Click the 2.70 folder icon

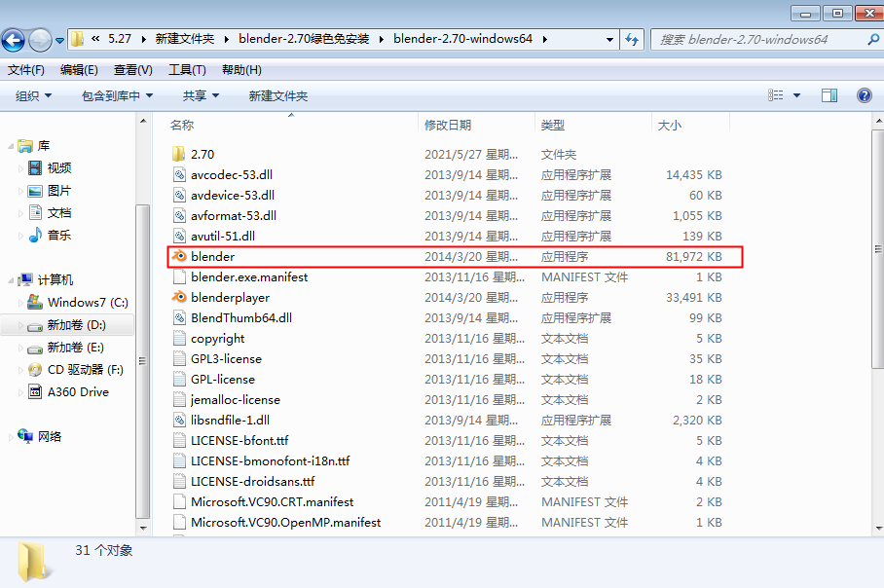pos(179,155)
